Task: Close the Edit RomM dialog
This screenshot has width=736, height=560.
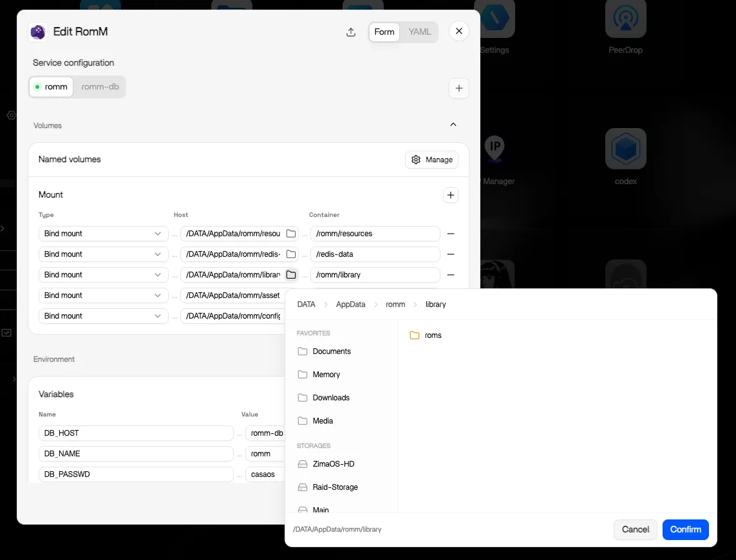Action: coord(458,31)
